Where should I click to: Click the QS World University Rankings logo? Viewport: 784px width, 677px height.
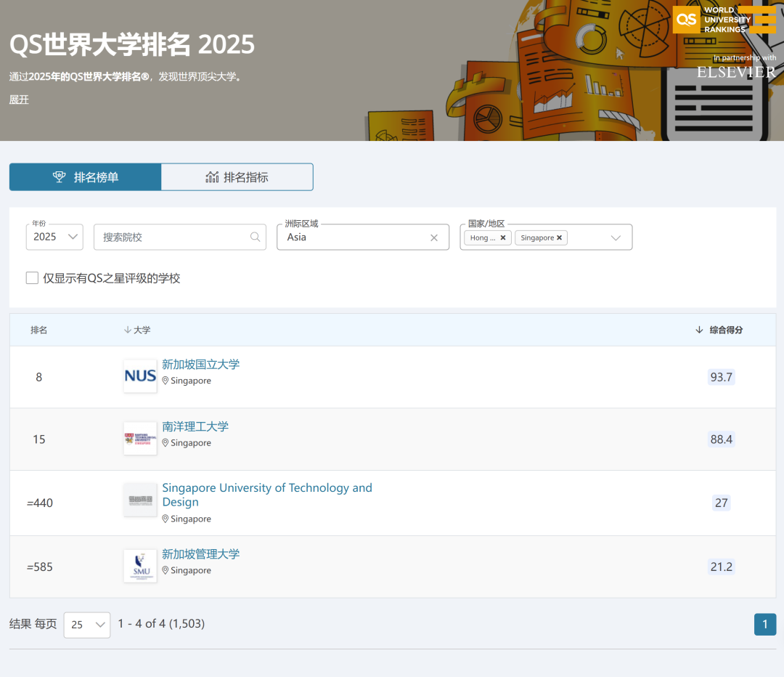pos(724,20)
